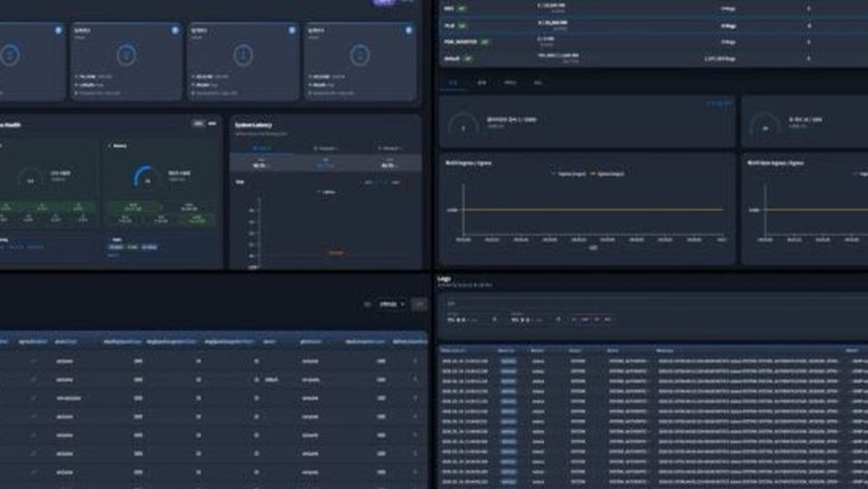Click the small icon left of the table dropdown
Image resolution: width=868 pixels, height=489 pixels.
point(367,305)
